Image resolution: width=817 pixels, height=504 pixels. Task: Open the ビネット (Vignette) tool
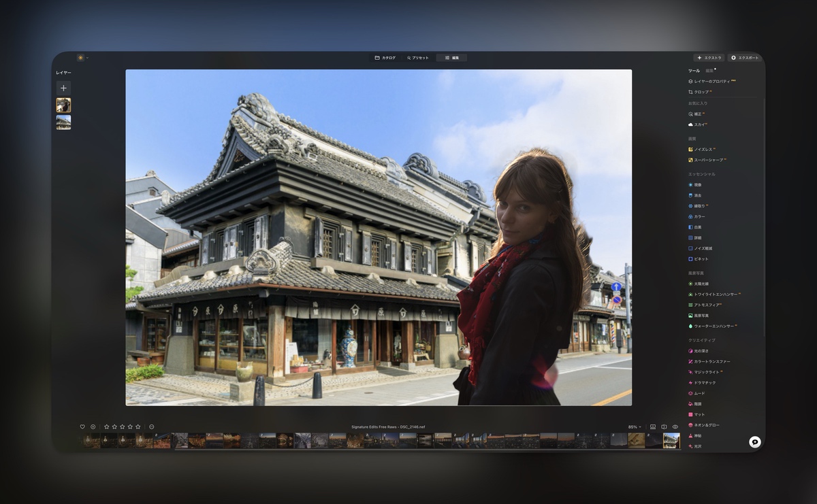pyautogui.click(x=700, y=259)
